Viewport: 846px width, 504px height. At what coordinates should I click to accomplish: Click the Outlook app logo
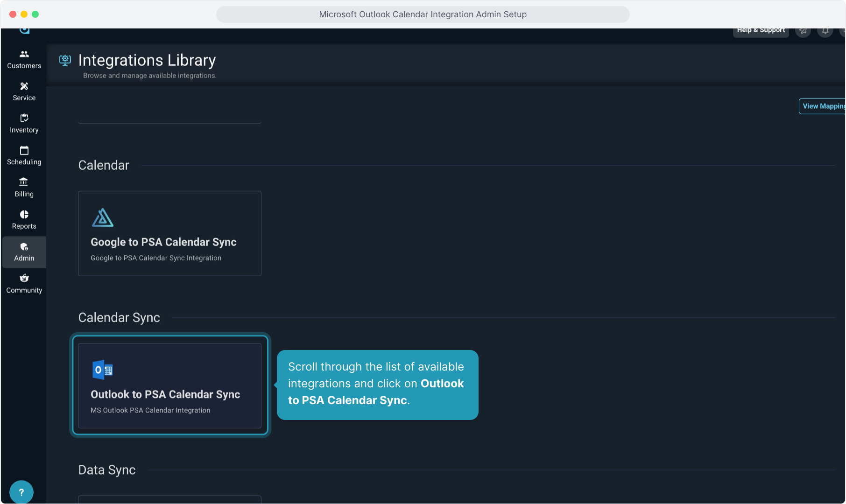103,370
